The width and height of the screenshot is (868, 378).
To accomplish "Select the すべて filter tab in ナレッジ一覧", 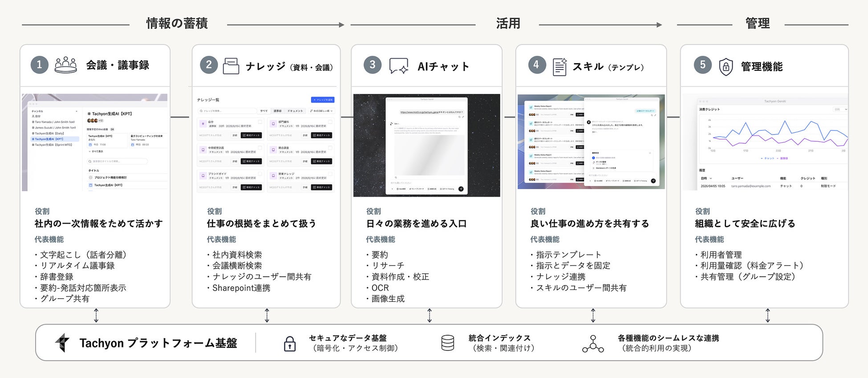I will [x=264, y=111].
